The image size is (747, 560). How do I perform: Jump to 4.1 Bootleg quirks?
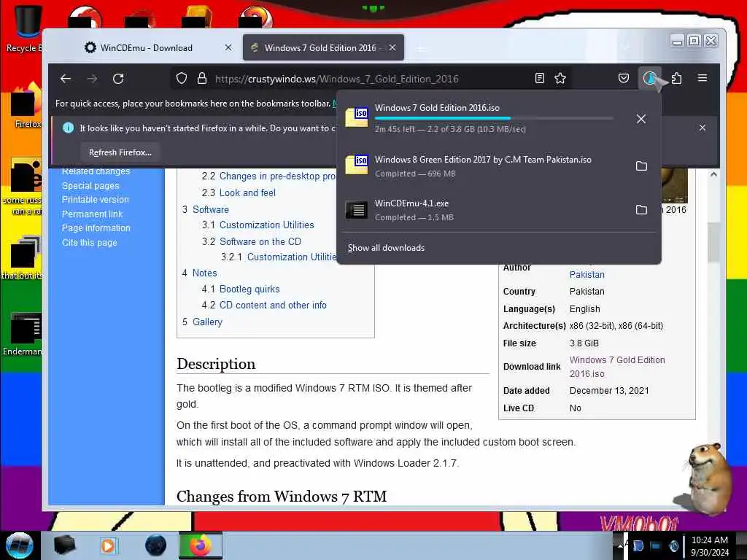click(x=249, y=289)
